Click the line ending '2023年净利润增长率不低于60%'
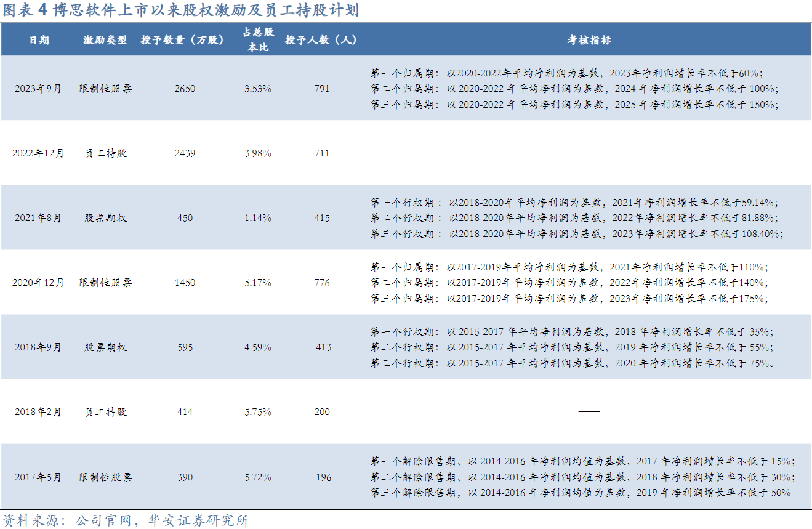Screen dimensions: 812x529 567,73
